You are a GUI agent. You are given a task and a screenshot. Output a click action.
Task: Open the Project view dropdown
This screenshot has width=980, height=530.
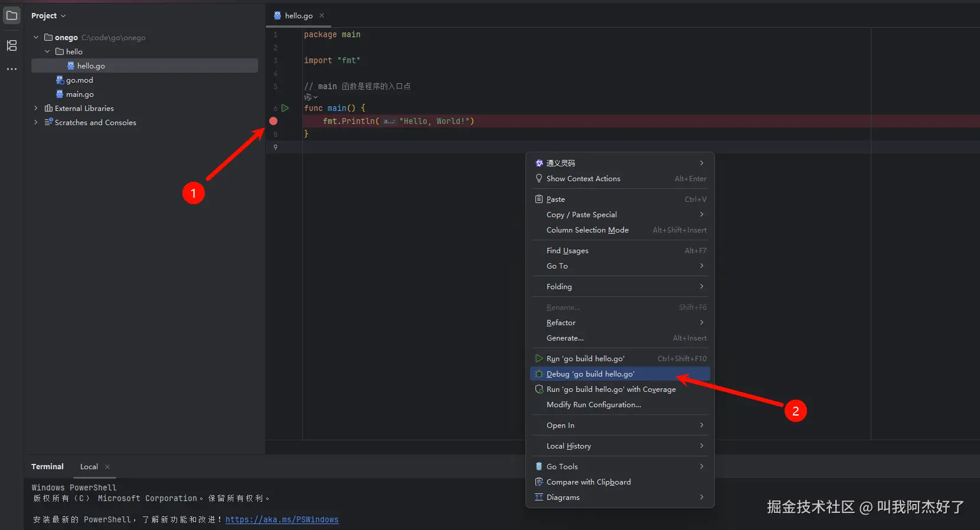[x=48, y=15]
